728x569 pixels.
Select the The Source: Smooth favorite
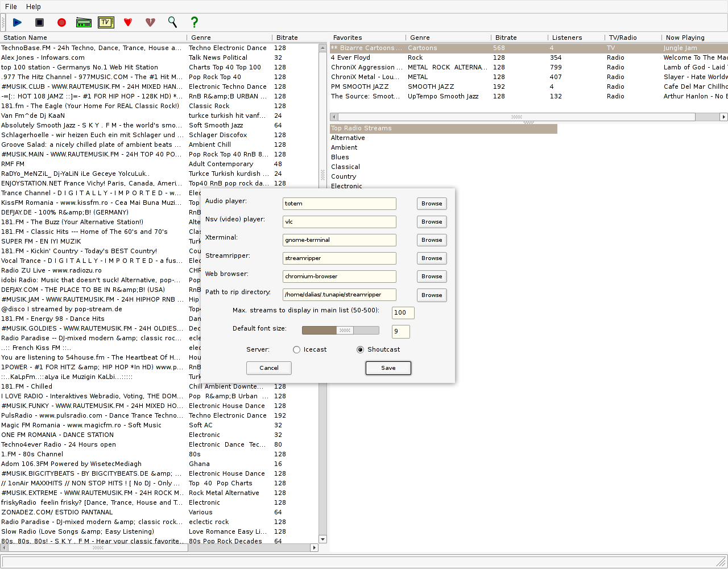[529, 97]
